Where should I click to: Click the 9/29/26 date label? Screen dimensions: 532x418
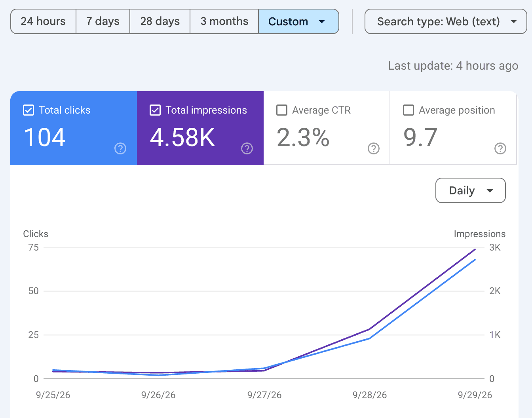[x=475, y=395]
